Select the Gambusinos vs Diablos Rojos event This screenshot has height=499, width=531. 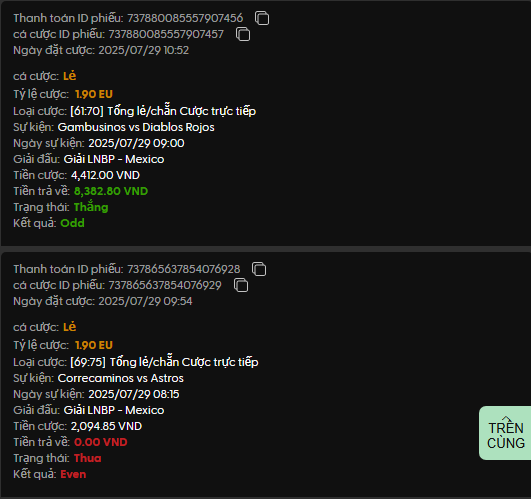pyautogui.click(x=136, y=127)
